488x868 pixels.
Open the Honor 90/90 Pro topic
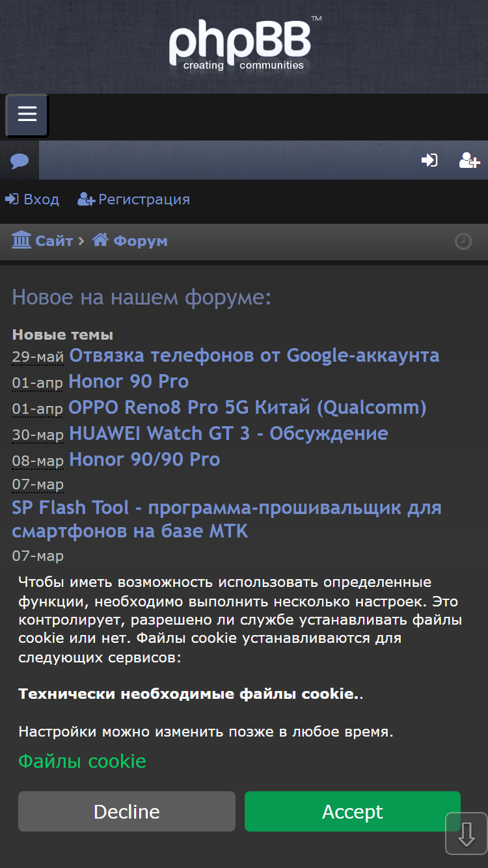pos(144,459)
